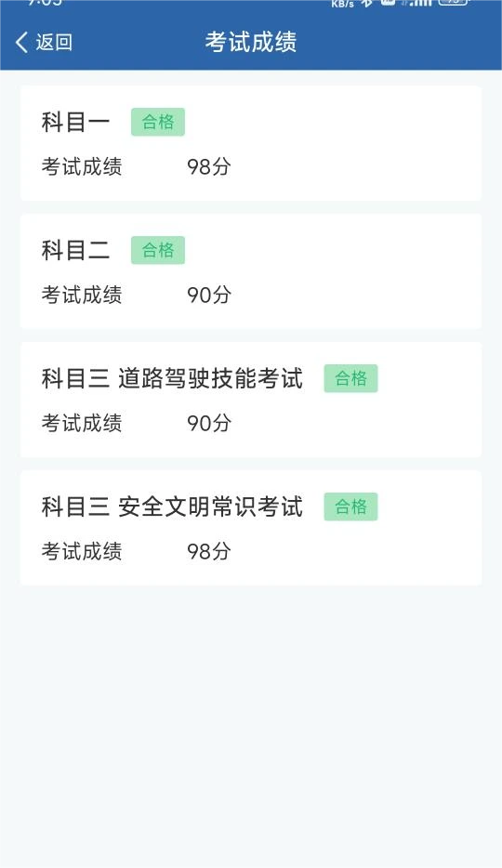This screenshot has height=868, width=502.
Task: Tap the 考试成绩 label in 科目二 card
Action: [x=82, y=295]
